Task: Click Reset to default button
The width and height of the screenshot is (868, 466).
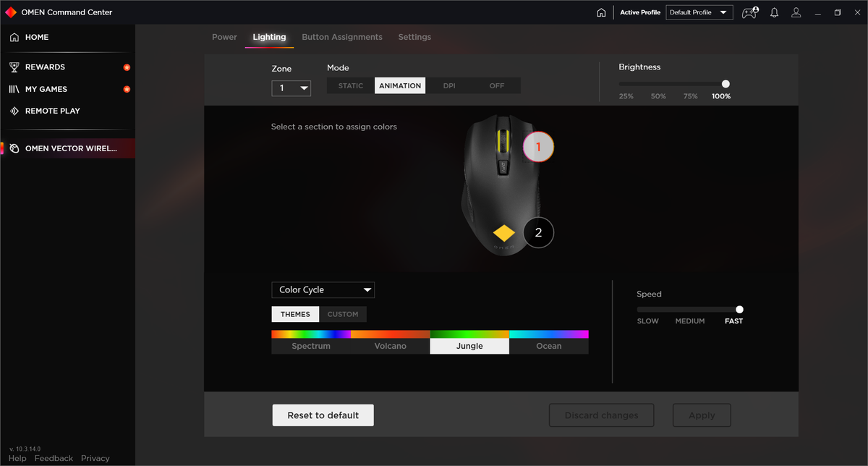Action: point(323,415)
